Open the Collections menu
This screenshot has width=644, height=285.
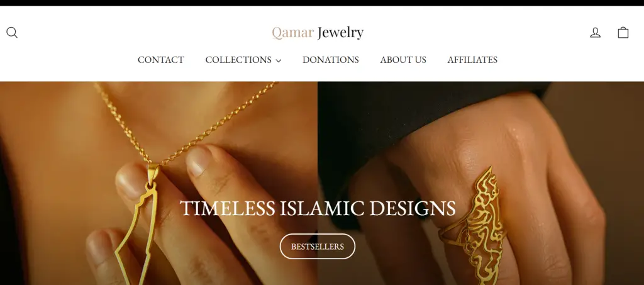coord(243,60)
